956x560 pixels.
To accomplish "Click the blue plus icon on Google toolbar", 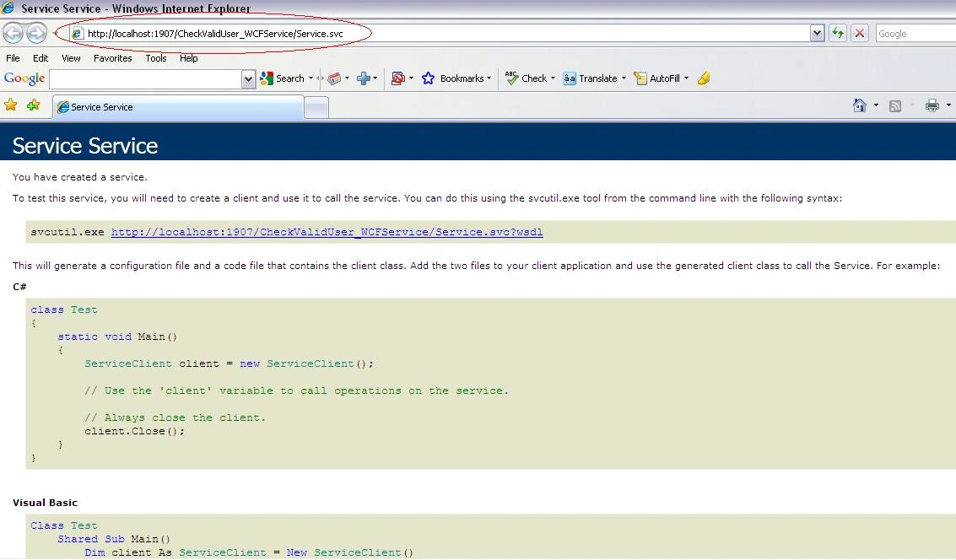I will pos(364,78).
